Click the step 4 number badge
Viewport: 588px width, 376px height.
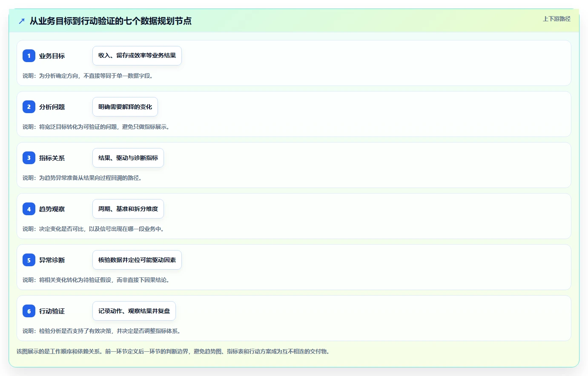(x=29, y=209)
